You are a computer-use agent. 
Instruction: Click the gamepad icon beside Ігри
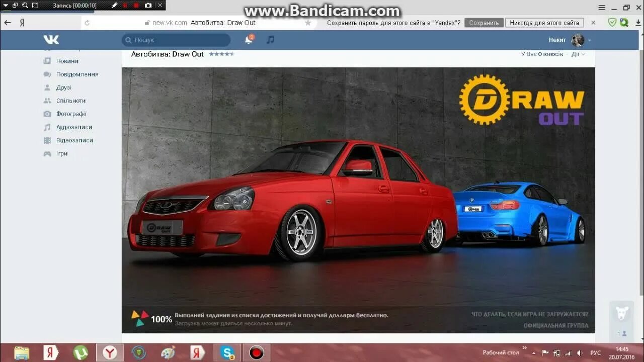click(x=47, y=154)
